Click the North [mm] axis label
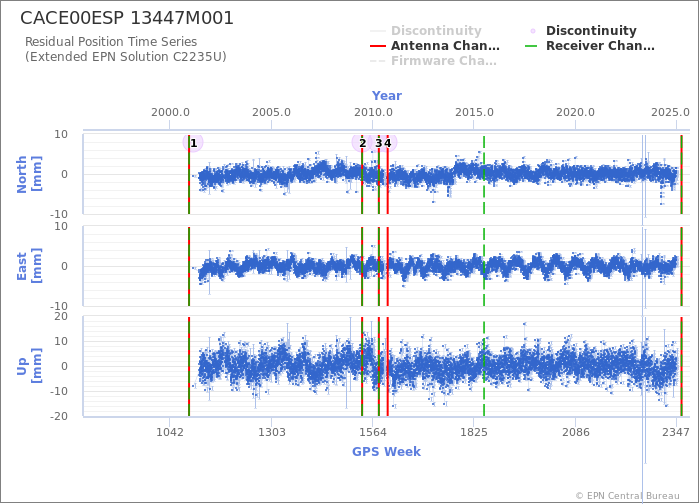This screenshot has height=504, width=700. point(29,174)
